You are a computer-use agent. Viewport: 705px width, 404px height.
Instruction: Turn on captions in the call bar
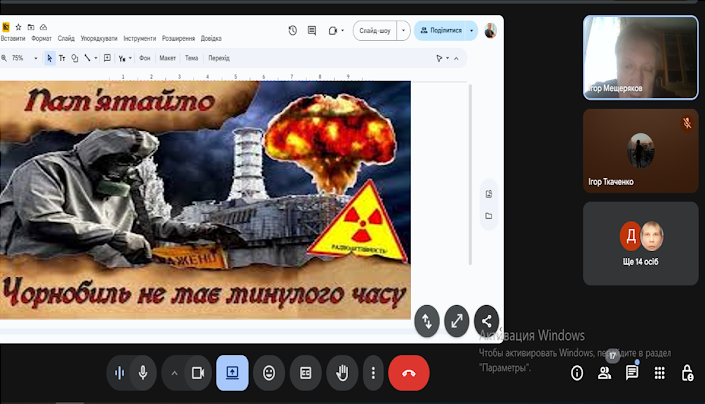[x=305, y=373]
